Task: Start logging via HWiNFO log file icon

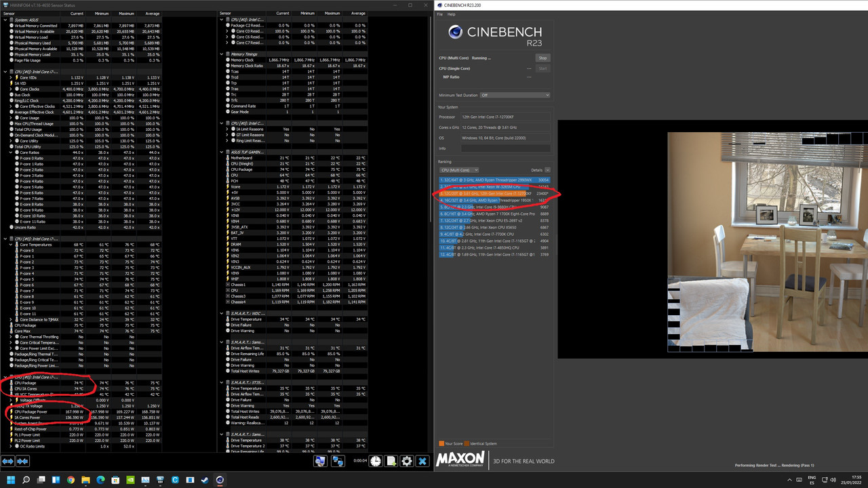Action: (391, 461)
